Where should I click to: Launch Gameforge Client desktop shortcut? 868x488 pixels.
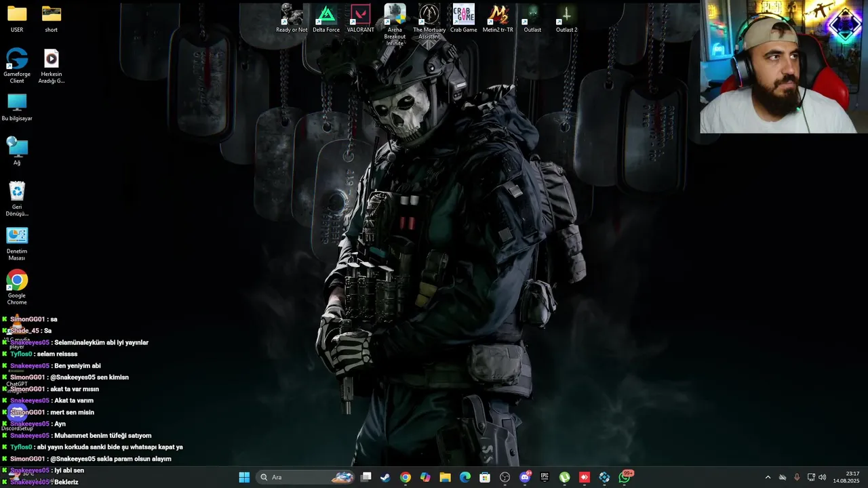pyautogui.click(x=17, y=66)
